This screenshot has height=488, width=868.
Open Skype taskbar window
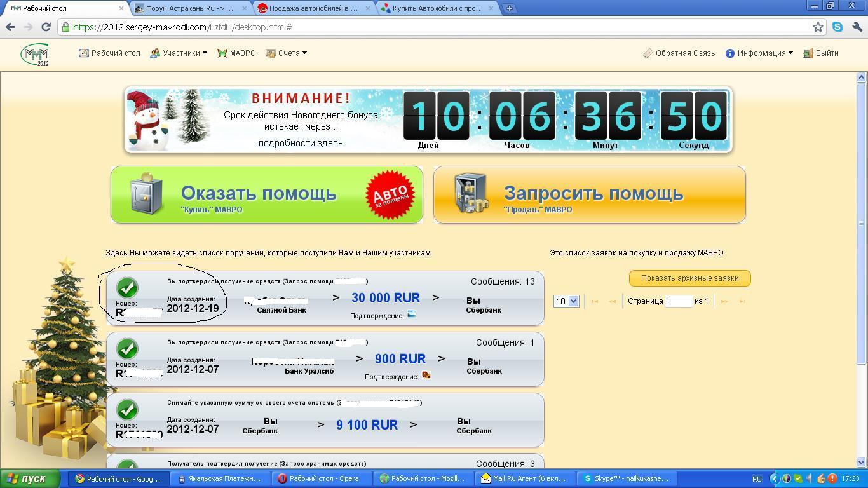click(627, 479)
